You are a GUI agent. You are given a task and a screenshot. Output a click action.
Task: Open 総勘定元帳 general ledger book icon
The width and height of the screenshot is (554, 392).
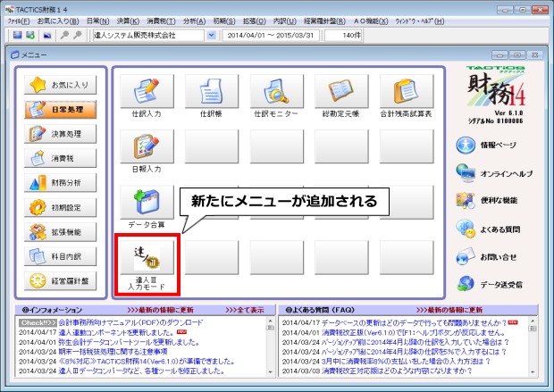pos(341,91)
